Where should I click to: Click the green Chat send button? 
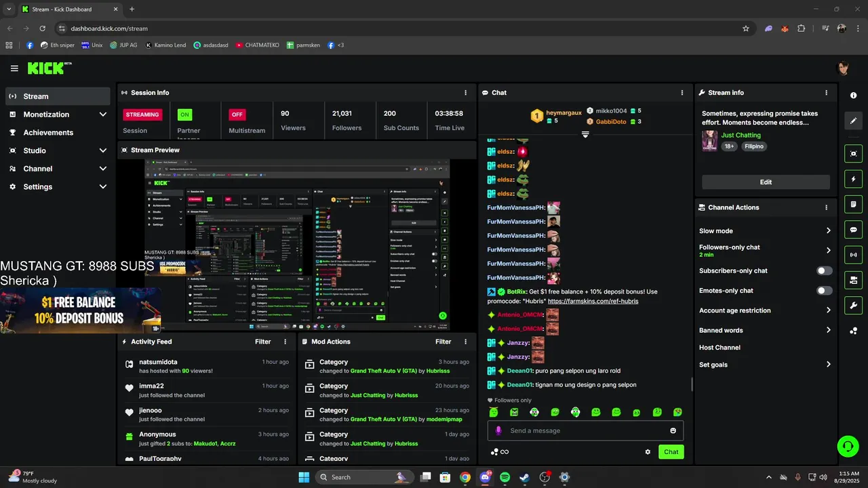[671, 452]
